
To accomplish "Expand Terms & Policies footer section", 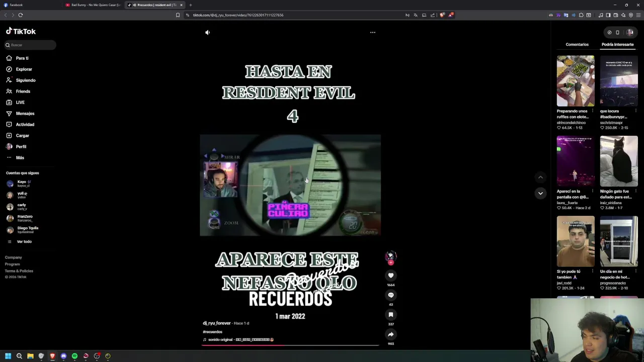I will pyautogui.click(x=19, y=271).
